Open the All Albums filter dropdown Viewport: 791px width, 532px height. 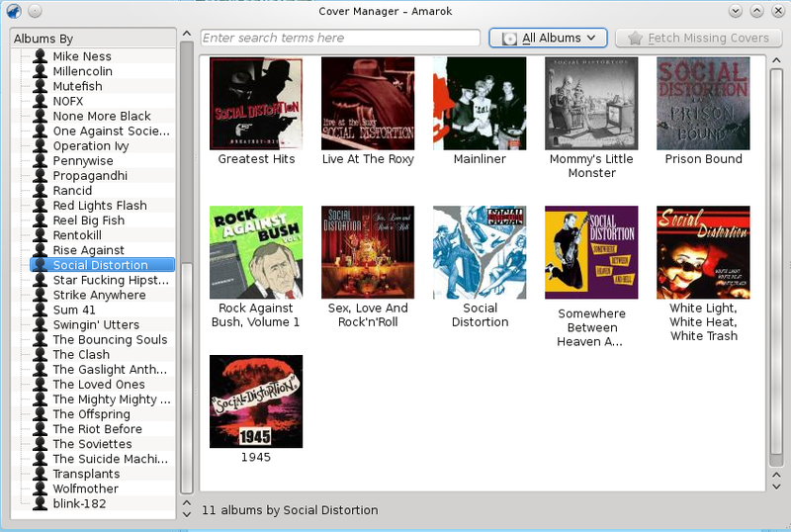click(x=548, y=38)
